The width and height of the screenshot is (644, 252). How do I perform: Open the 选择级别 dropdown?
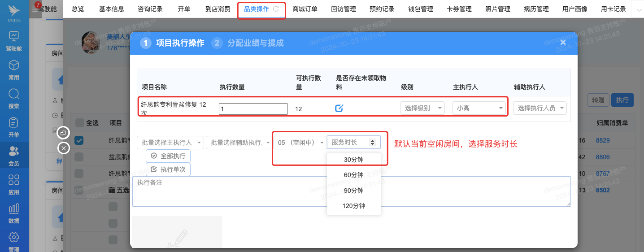coord(422,108)
